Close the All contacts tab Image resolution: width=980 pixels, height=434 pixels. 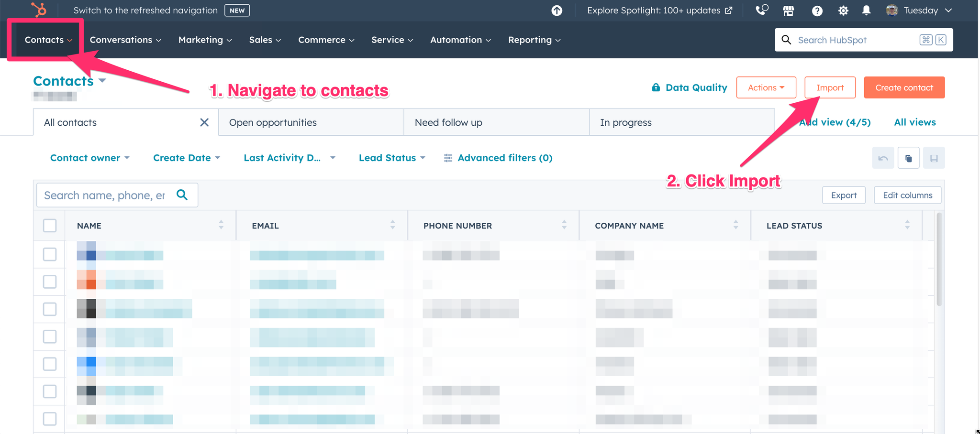[x=204, y=122]
